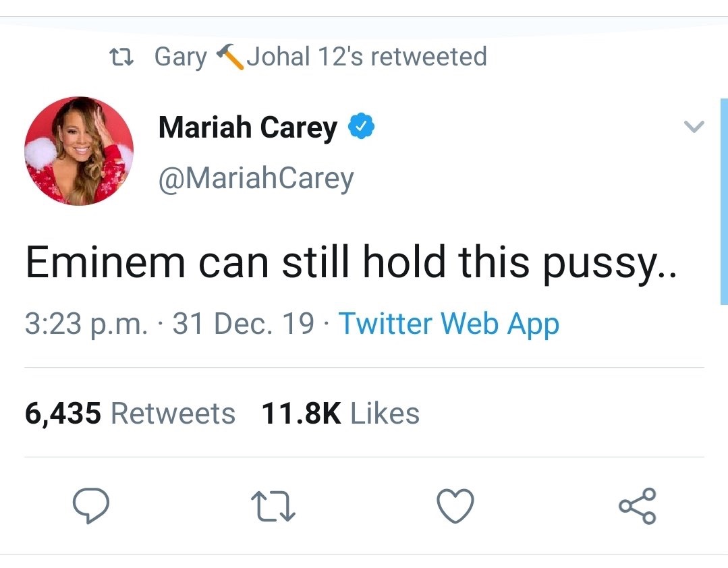Click the 31 Dec. 19 date

click(244, 324)
